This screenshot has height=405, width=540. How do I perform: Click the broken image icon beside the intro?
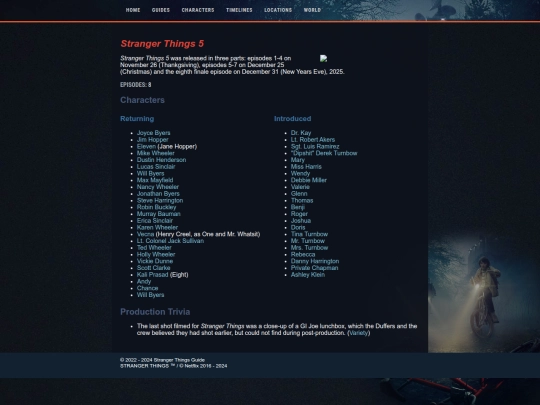coord(323,59)
